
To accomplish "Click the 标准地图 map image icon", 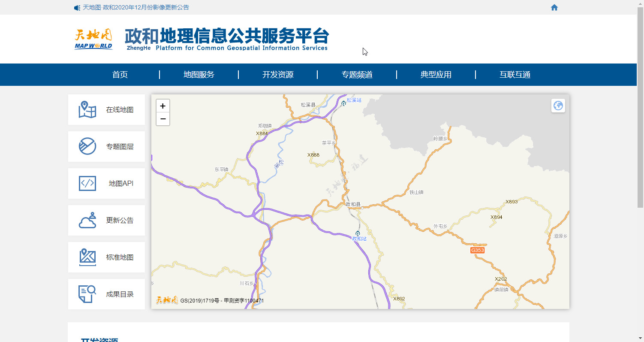I will point(87,257).
